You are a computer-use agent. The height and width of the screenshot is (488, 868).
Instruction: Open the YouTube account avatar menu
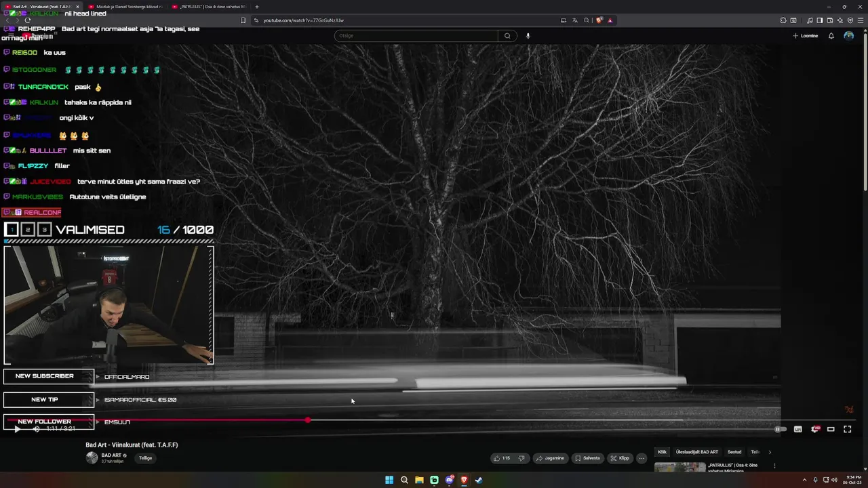coord(849,36)
